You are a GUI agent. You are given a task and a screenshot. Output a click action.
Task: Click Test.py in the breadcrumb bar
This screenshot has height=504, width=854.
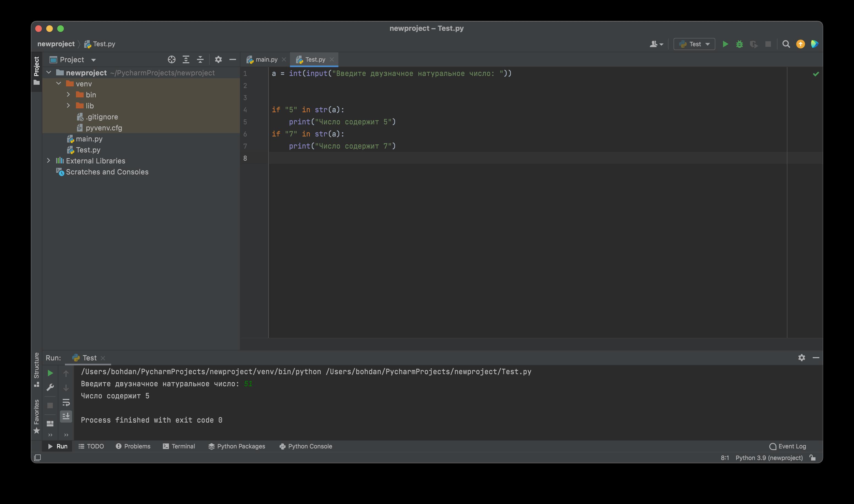[x=100, y=44]
